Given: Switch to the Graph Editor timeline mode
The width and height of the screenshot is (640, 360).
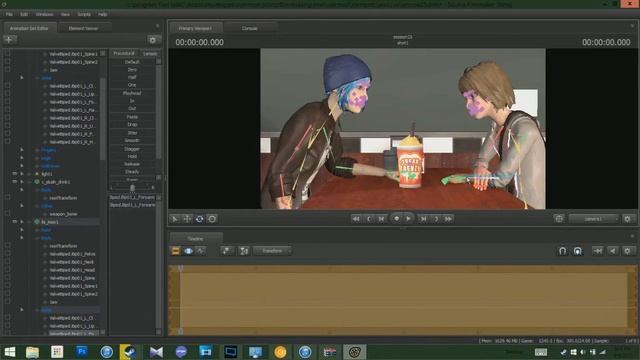Looking at the screenshot, I should click(x=200, y=251).
